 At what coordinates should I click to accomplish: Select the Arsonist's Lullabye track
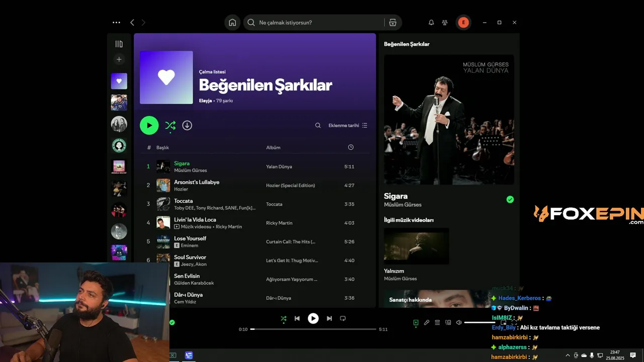pyautogui.click(x=196, y=182)
